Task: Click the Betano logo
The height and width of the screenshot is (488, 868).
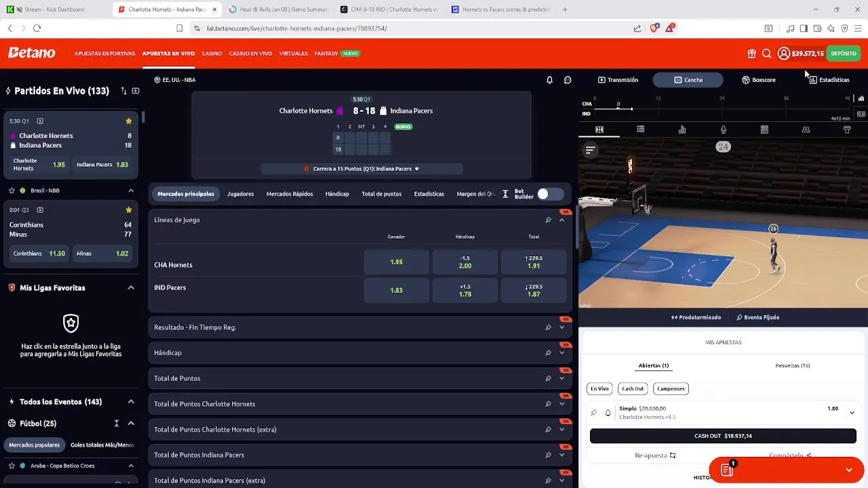Action: (x=31, y=53)
